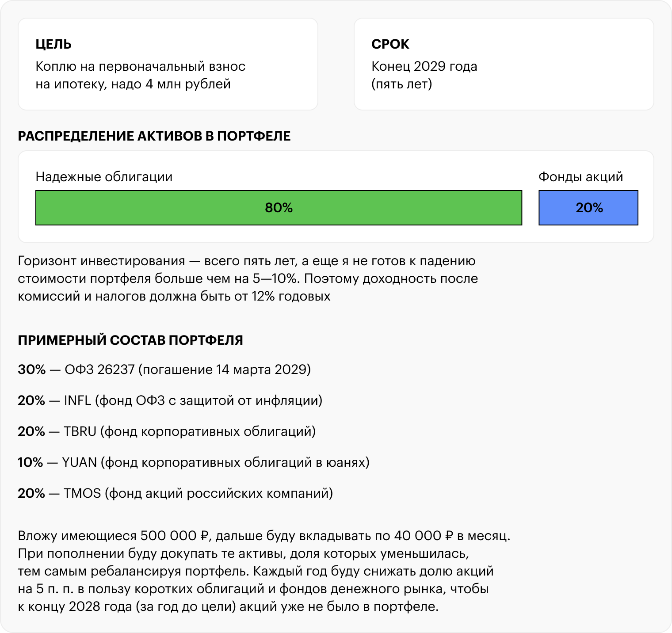Select the СРОК card heading
This screenshot has width=672, height=633.
pyautogui.click(x=390, y=44)
